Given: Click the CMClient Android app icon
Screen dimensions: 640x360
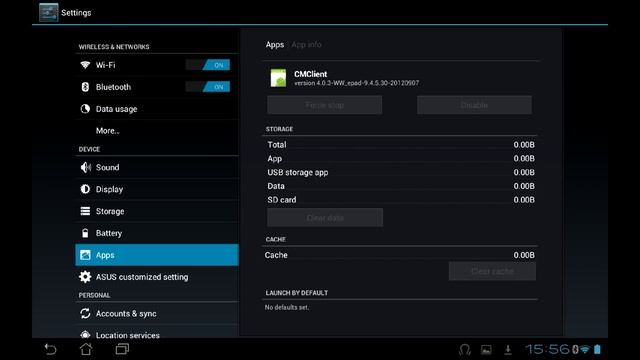Looking at the screenshot, I should coord(278,78).
